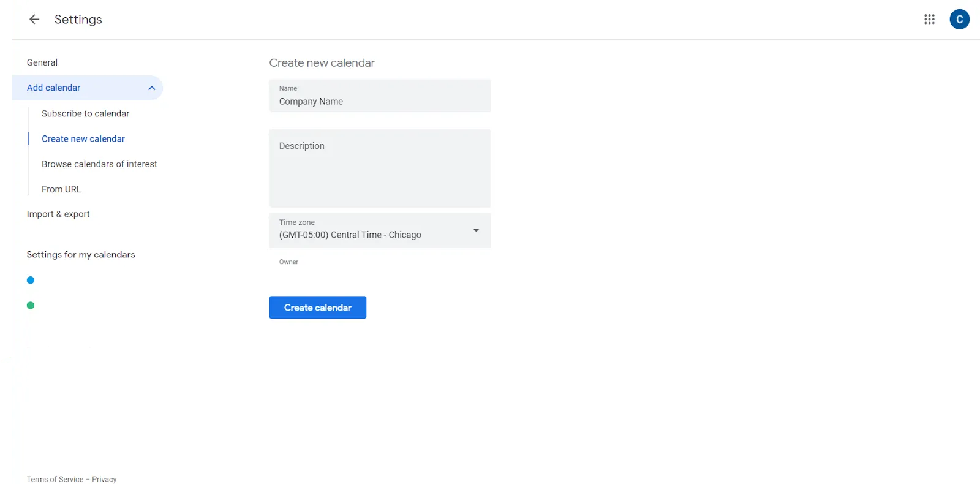Open the Time zone dropdown arrow
The width and height of the screenshot is (980, 484).
(476, 230)
